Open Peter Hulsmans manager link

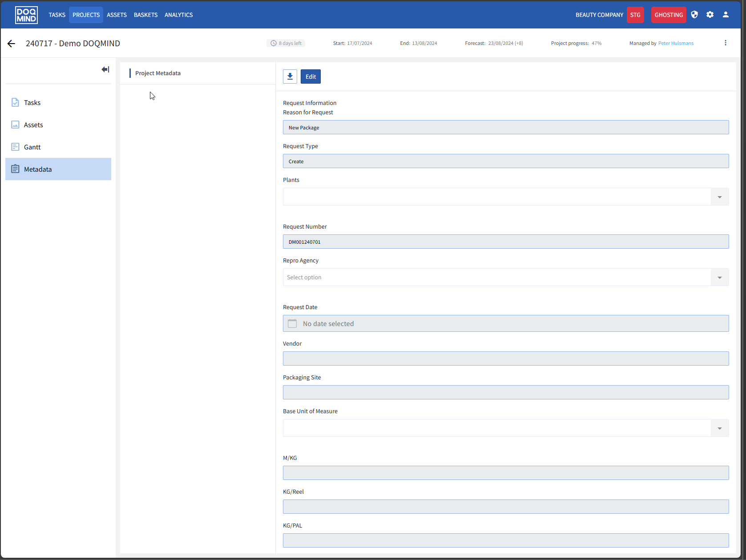[675, 43]
